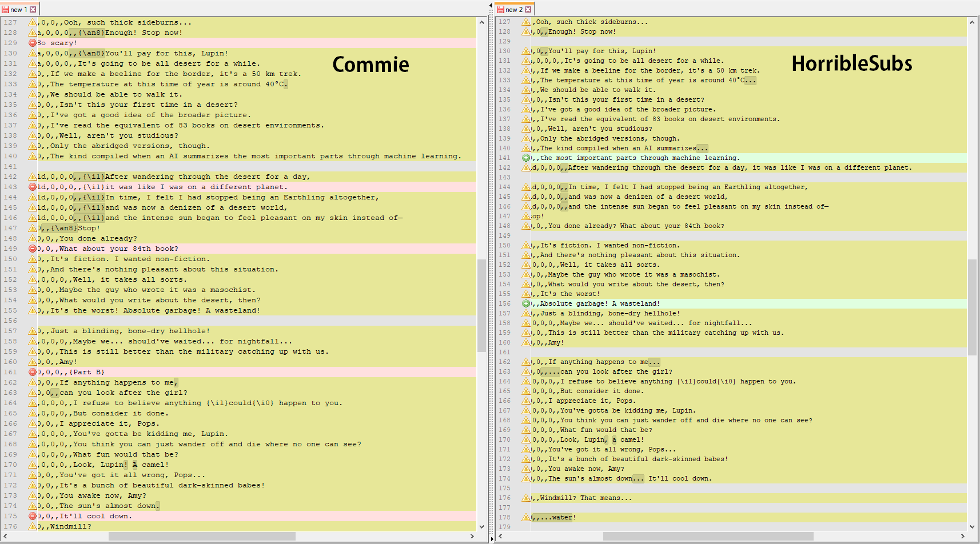The width and height of the screenshot is (980, 544).
Task: Switch to the new 1 tab
Action: coord(19,9)
